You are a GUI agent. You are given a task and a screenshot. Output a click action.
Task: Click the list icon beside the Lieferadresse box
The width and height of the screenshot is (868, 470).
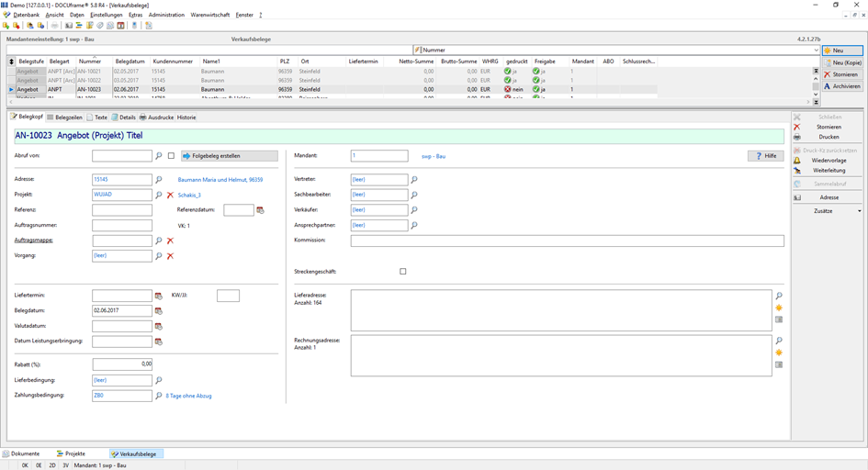(x=779, y=319)
